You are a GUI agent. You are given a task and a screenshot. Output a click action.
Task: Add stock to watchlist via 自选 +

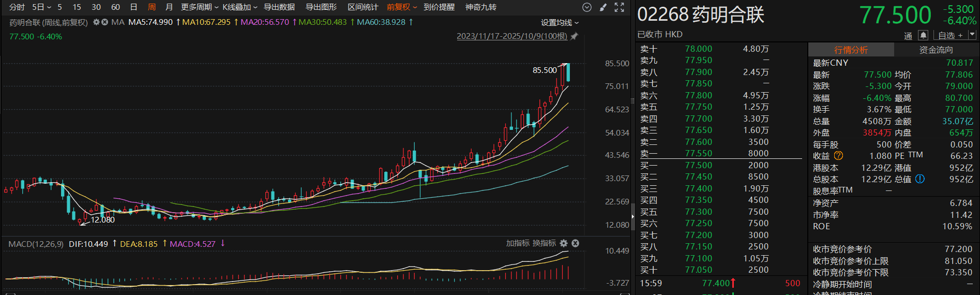coord(950,35)
